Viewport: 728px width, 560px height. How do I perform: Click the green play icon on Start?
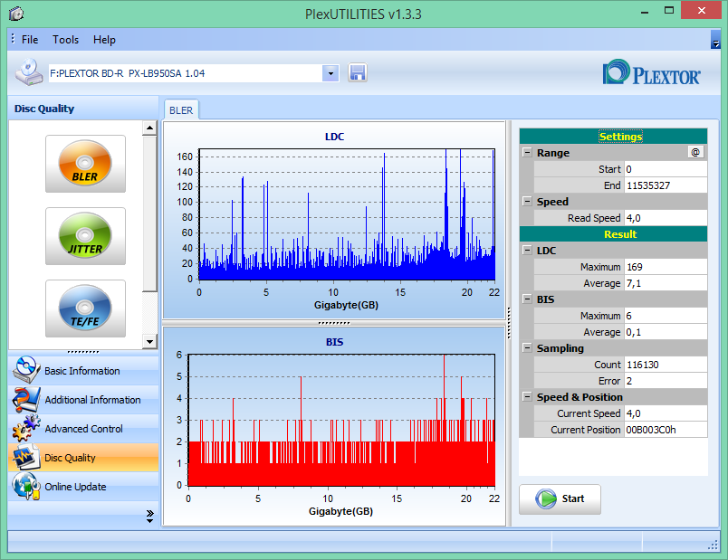click(545, 498)
